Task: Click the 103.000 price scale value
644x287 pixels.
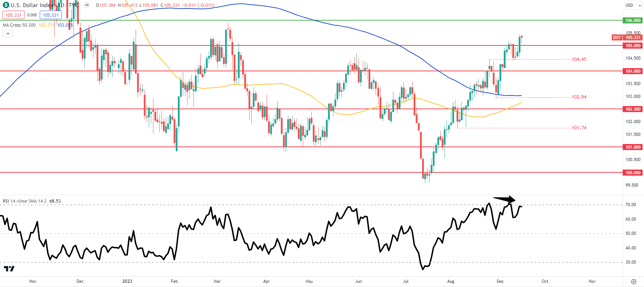Action: coord(633,96)
